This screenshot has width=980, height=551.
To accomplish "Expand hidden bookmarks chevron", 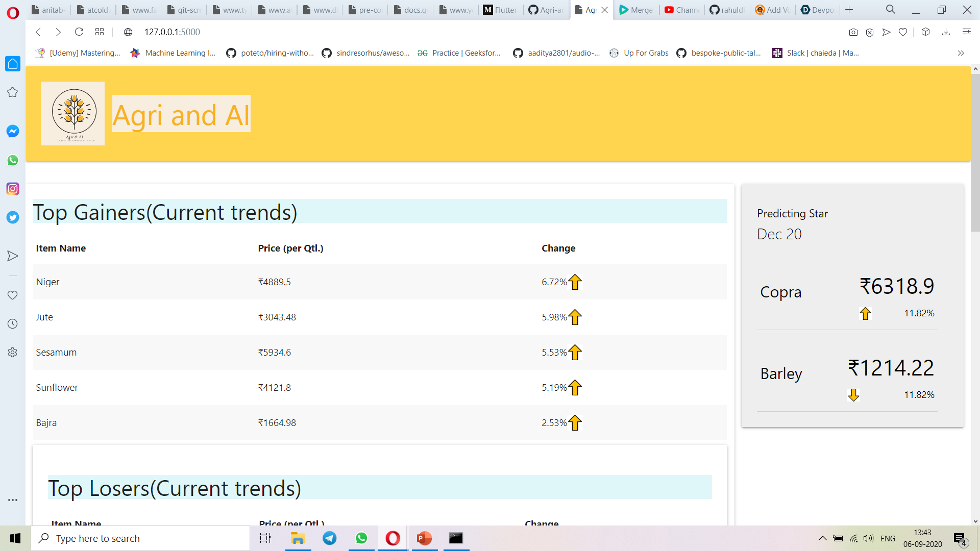I will point(961,53).
